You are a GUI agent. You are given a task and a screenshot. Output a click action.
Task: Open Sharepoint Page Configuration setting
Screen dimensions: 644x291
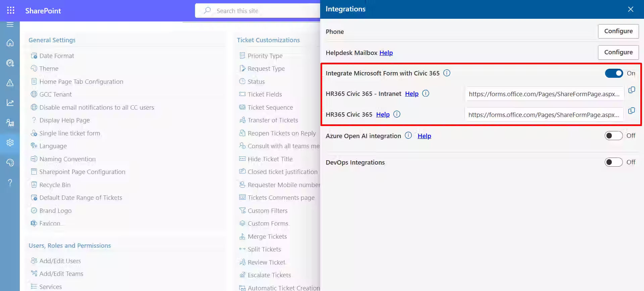click(x=82, y=172)
